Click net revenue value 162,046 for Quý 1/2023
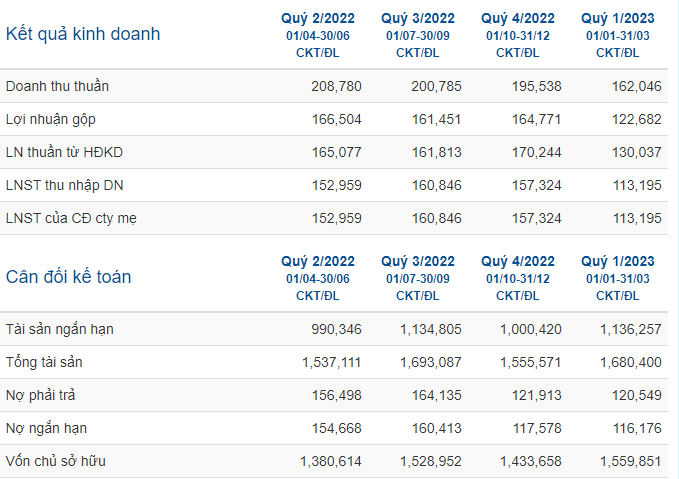Viewport: 679px width, 479px height. 637,86
